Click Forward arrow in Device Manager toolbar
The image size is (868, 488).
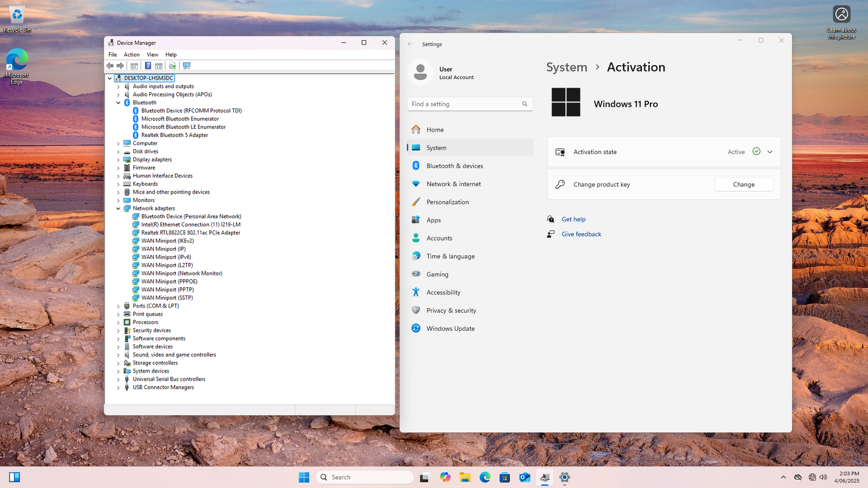click(x=120, y=66)
